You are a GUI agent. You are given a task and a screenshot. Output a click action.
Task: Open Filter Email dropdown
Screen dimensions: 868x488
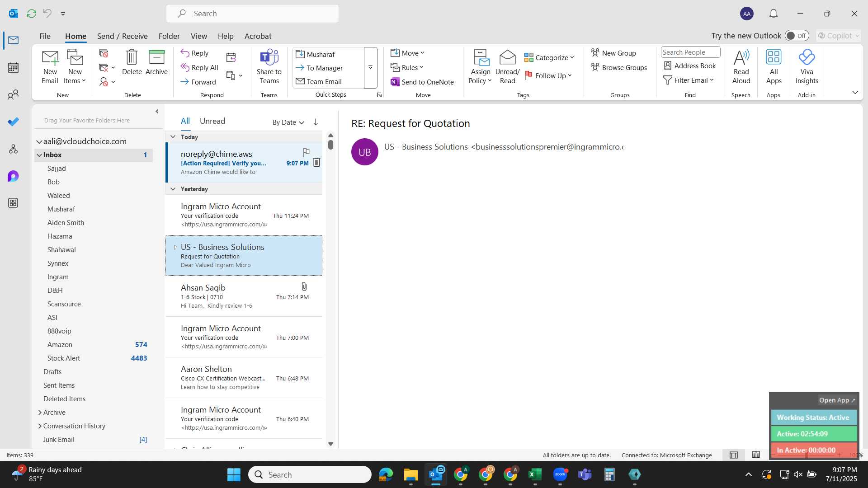[689, 80]
